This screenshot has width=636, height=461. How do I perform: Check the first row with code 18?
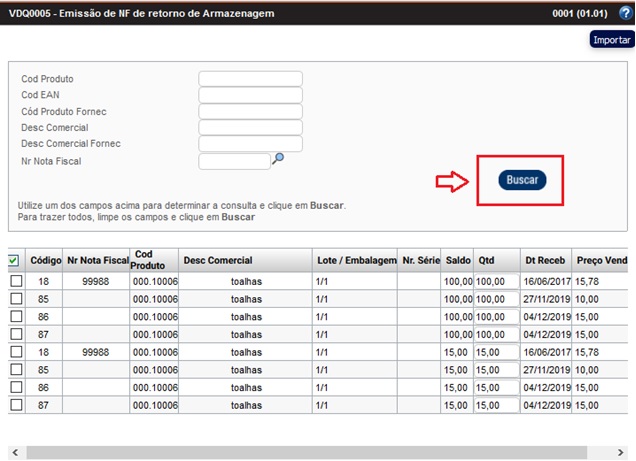coord(15,282)
